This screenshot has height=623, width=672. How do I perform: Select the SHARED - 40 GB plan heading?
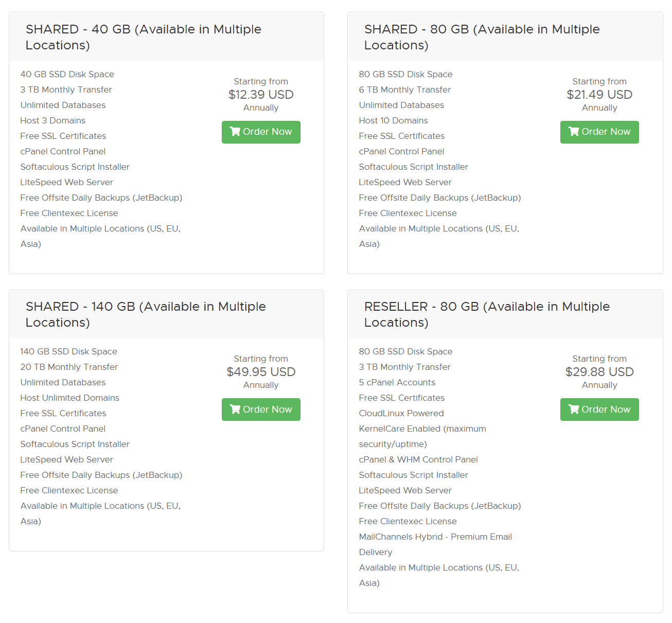click(144, 37)
